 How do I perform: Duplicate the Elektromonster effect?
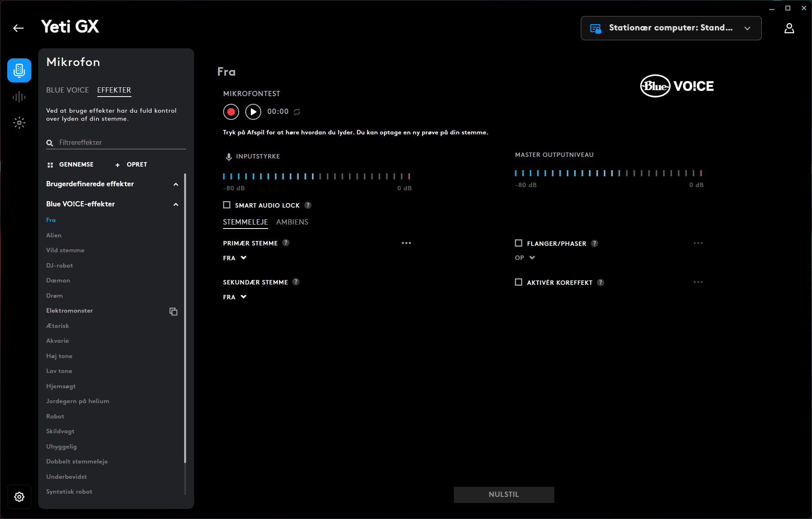[173, 311]
